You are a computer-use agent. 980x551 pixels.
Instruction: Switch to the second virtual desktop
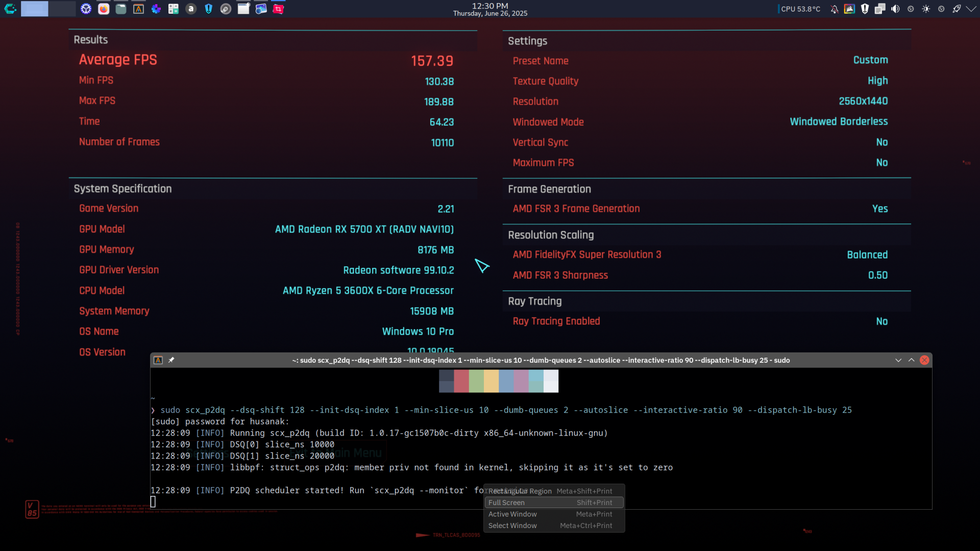click(62, 9)
